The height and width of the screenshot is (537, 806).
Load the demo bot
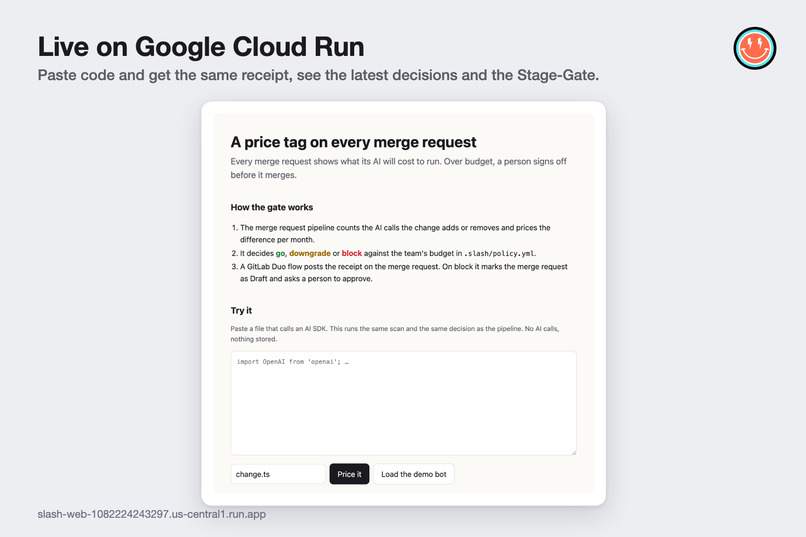(x=413, y=474)
